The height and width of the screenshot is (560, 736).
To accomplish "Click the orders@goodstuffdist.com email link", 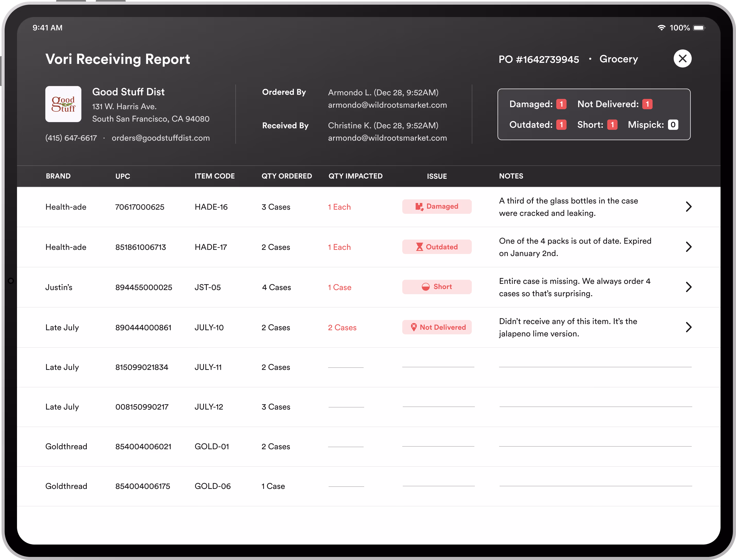I will (161, 138).
